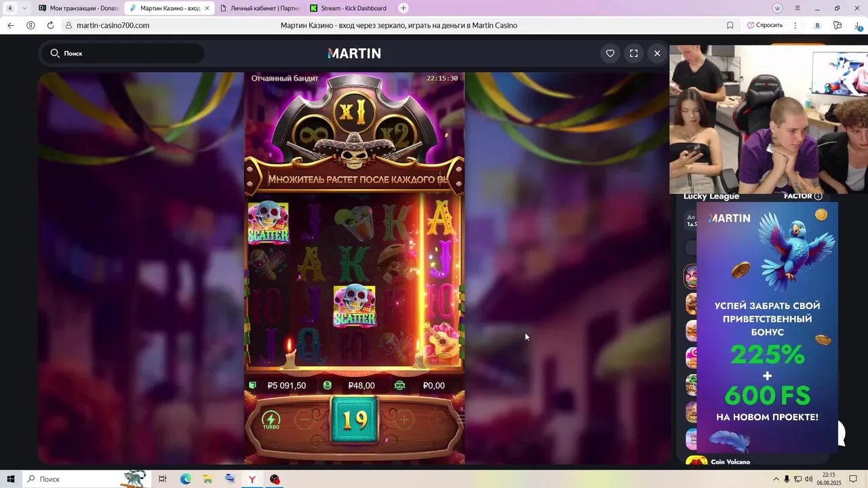868x488 pixels.
Task: Click the wallet balance icon
Action: tap(253, 385)
